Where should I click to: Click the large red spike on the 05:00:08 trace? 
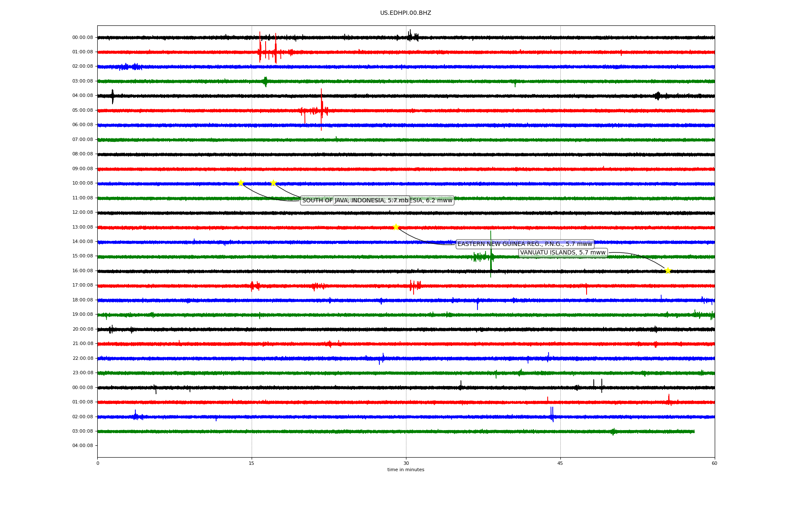pos(321,110)
